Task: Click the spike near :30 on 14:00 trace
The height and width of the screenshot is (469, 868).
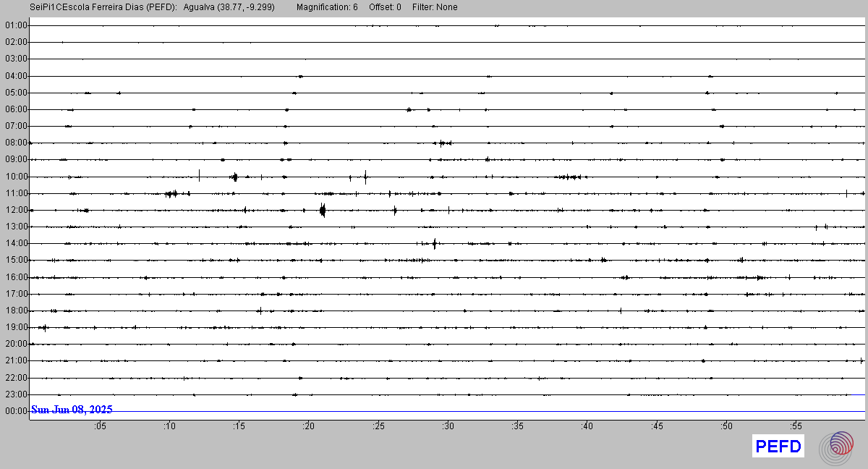Action: pyautogui.click(x=434, y=243)
